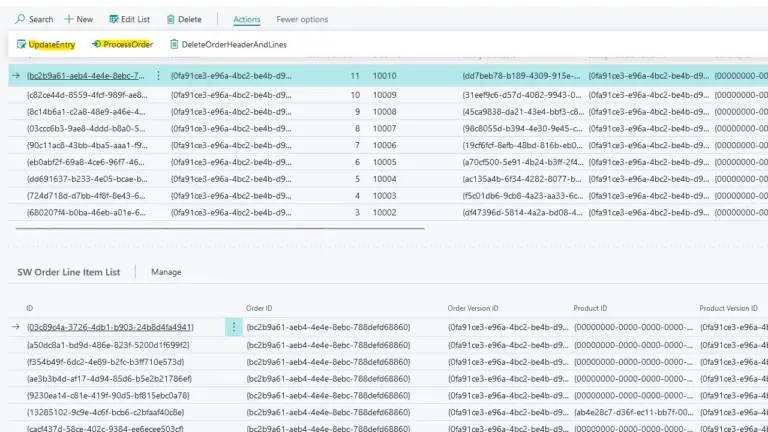The image size is (768, 432).
Task: Sort by the ID column header
Action: [30, 308]
